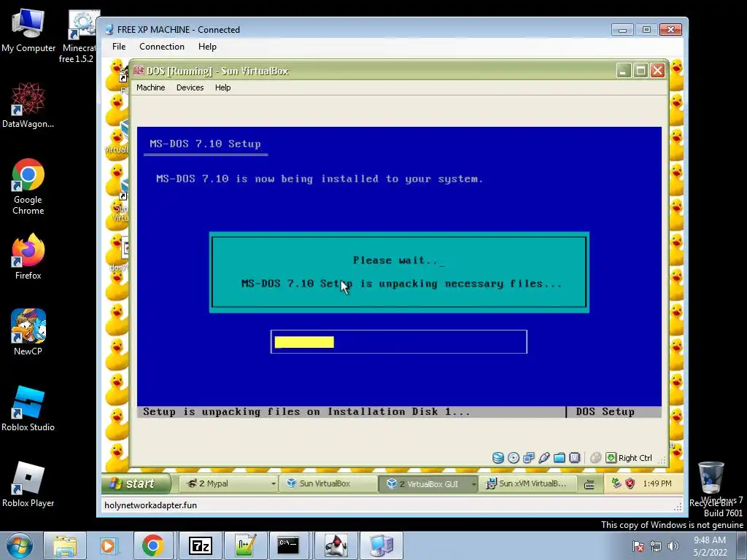This screenshot has width=747, height=560.
Task: Open My Computer desktop icon
Action: 28,31
